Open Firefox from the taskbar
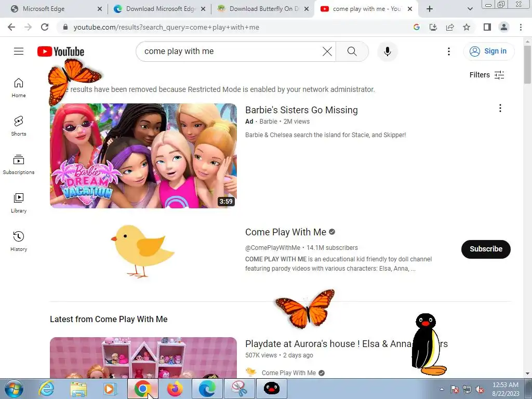The width and height of the screenshot is (532, 399). tap(175, 389)
